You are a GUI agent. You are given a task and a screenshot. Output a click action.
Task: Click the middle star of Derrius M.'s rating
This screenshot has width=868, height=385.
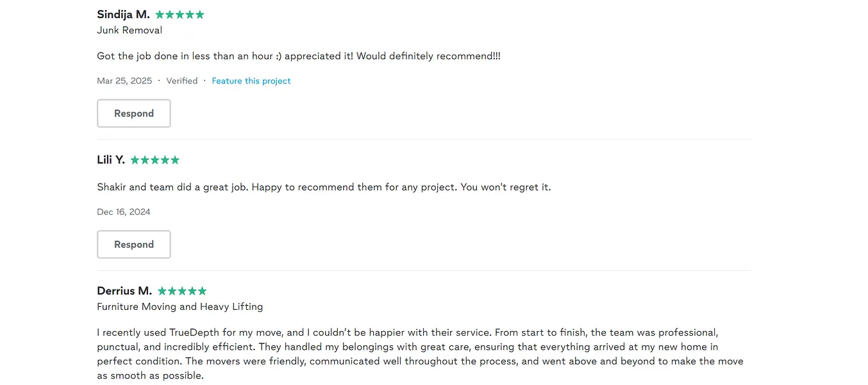(x=182, y=291)
